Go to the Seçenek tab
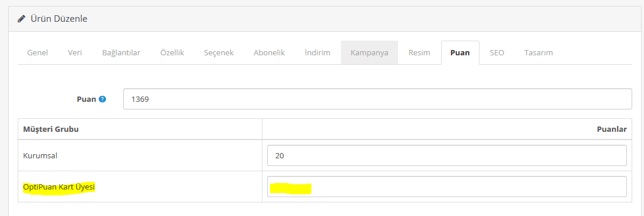Screen dimensions: 644x216 point(219,53)
